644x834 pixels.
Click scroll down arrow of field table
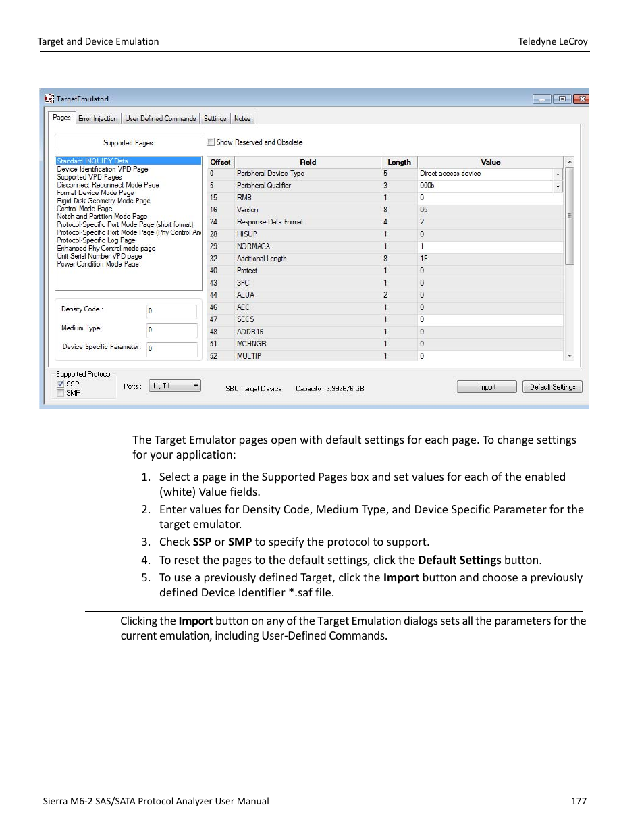click(570, 355)
